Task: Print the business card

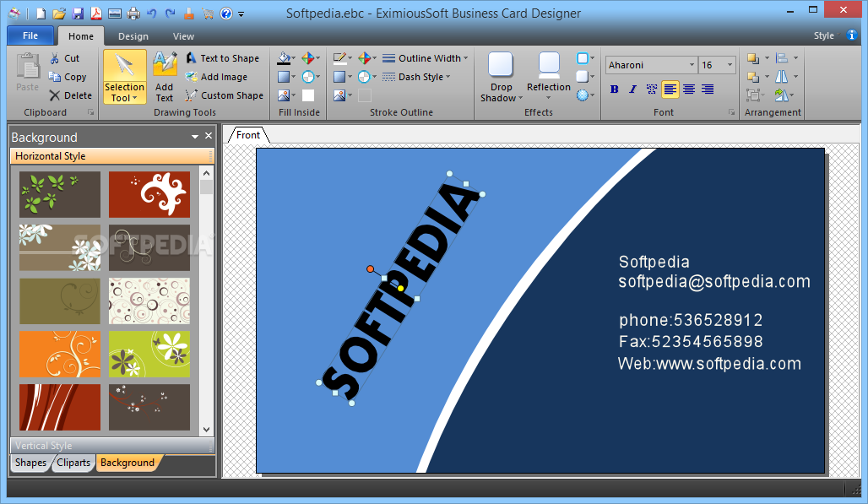Action: pos(133,14)
